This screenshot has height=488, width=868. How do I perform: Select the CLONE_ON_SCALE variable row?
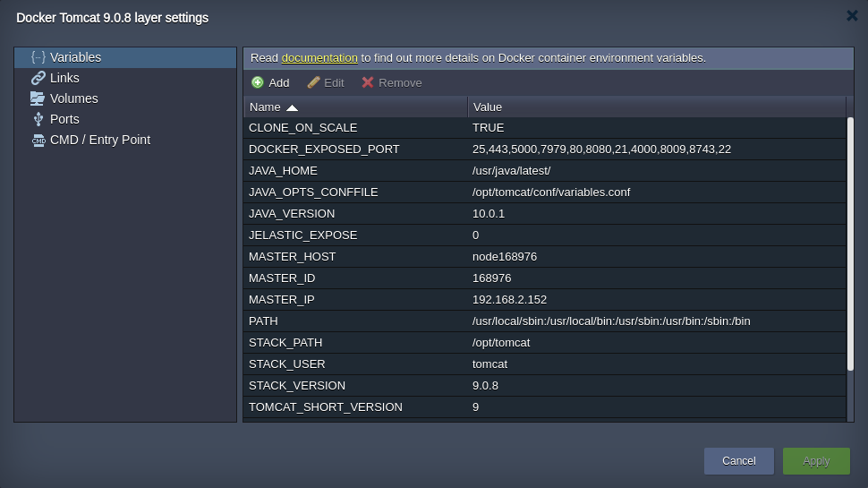(x=545, y=128)
